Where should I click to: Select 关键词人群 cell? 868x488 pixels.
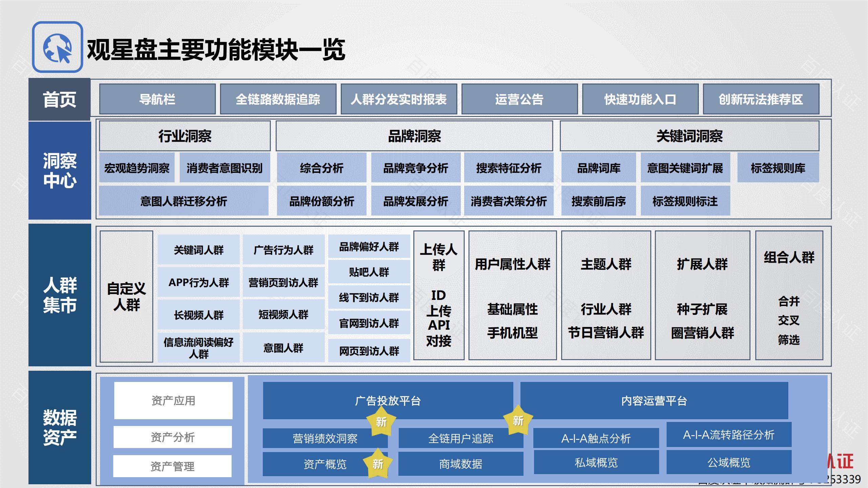pos(199,250)
